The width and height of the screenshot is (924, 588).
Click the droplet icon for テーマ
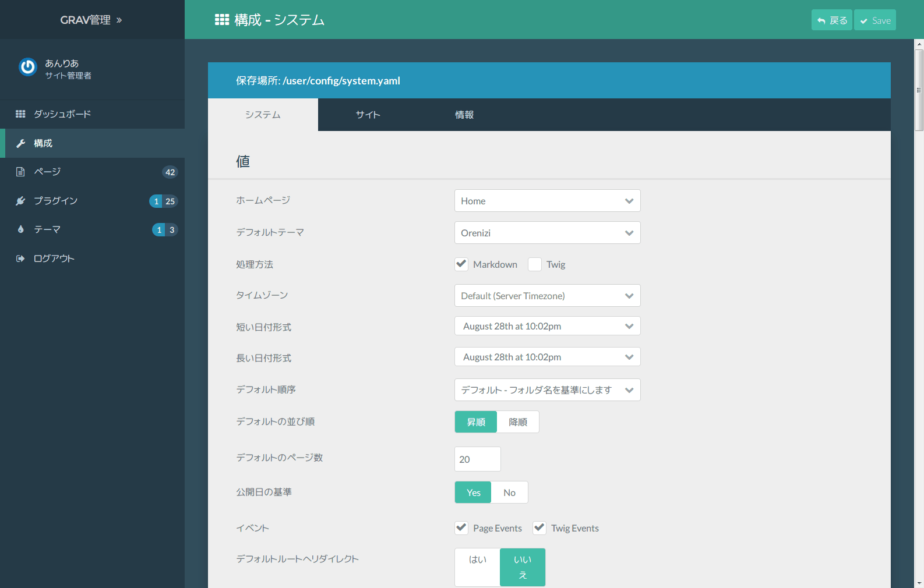pos(20,229)
